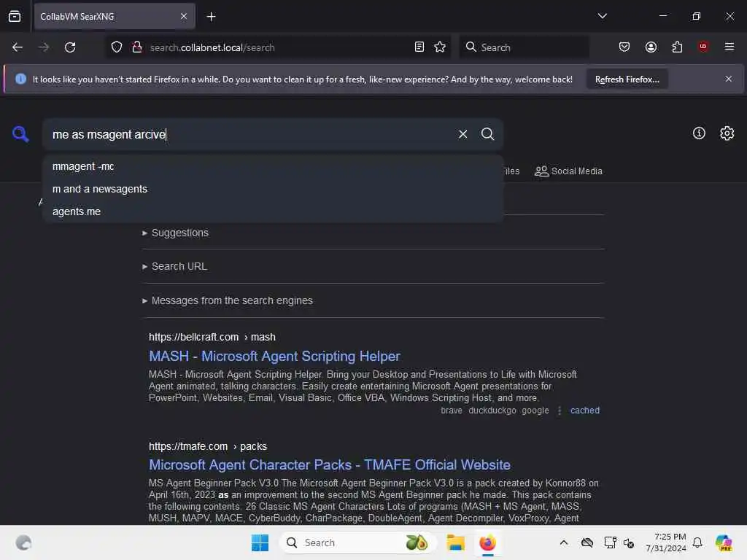Click the Firefox Search box

(x=524, y=47)
